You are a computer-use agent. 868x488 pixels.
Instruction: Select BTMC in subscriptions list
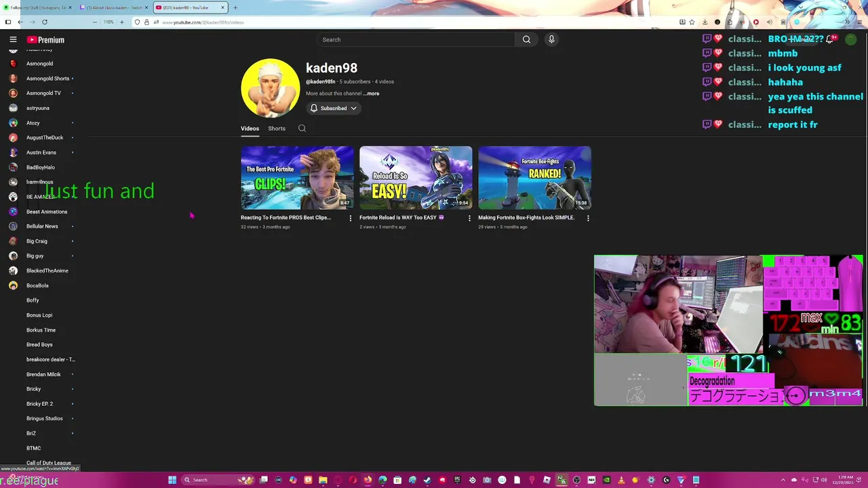[34, 448]
